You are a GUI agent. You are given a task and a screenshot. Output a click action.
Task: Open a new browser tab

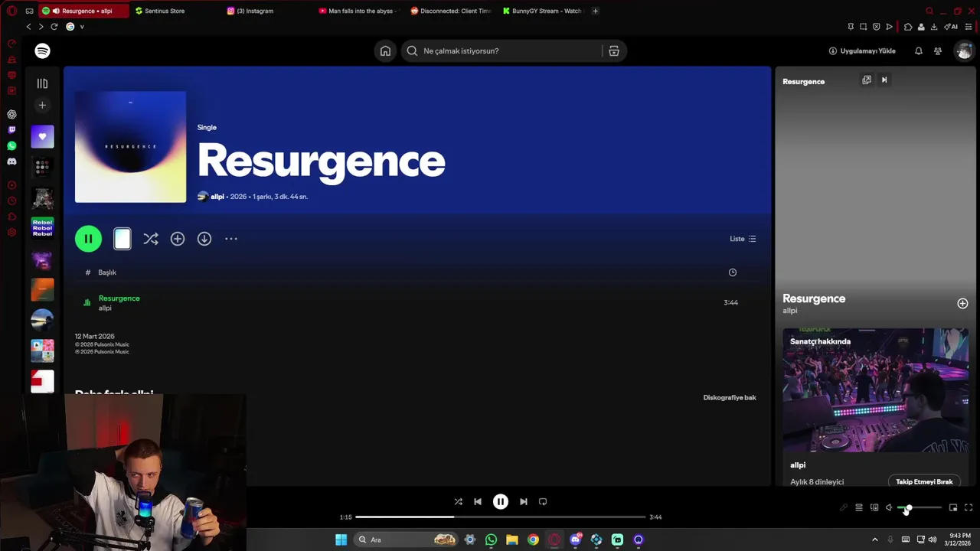(596, 11)
